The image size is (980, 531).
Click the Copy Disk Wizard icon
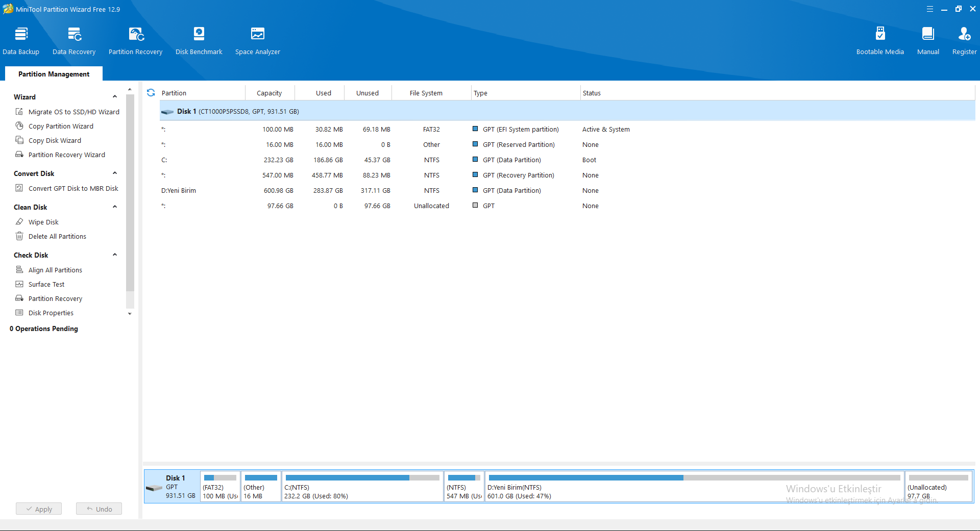point(19,140)
